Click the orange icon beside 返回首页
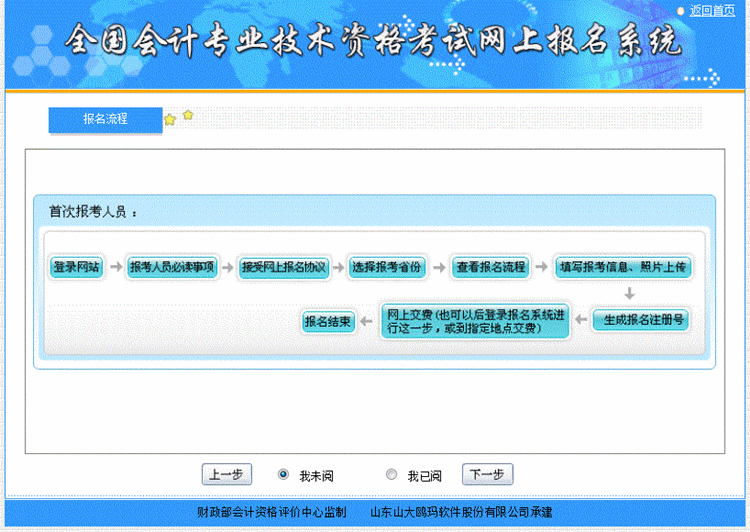750x532 pixels. [682, 11]
